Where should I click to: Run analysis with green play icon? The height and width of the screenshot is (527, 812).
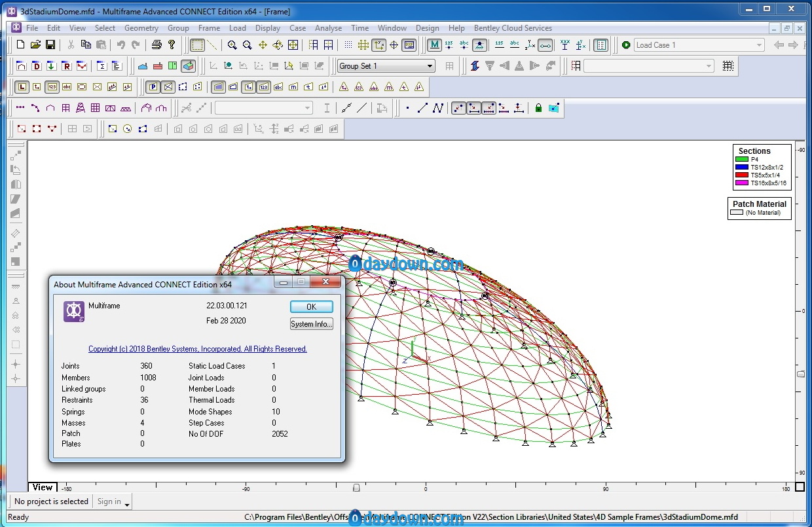626,45
